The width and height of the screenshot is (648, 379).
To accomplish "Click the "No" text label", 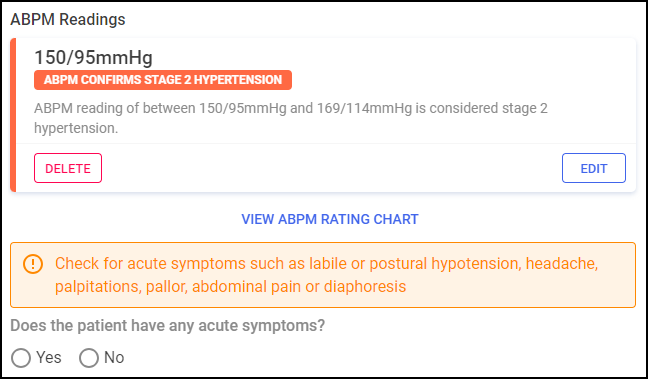I will pos(114,358).
